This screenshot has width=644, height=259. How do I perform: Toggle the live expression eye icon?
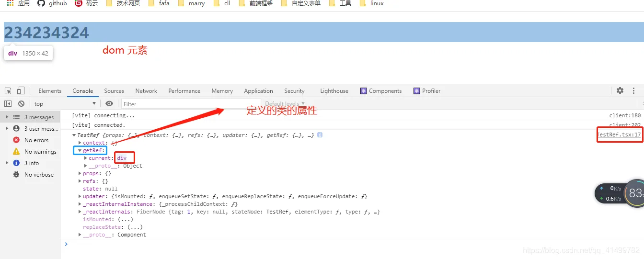pos(109,103)
